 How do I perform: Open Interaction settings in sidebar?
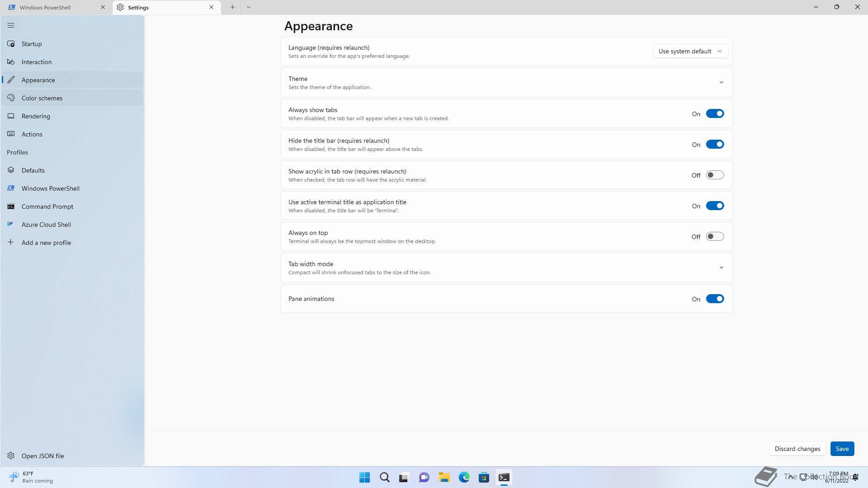click(x=36, y=62)
